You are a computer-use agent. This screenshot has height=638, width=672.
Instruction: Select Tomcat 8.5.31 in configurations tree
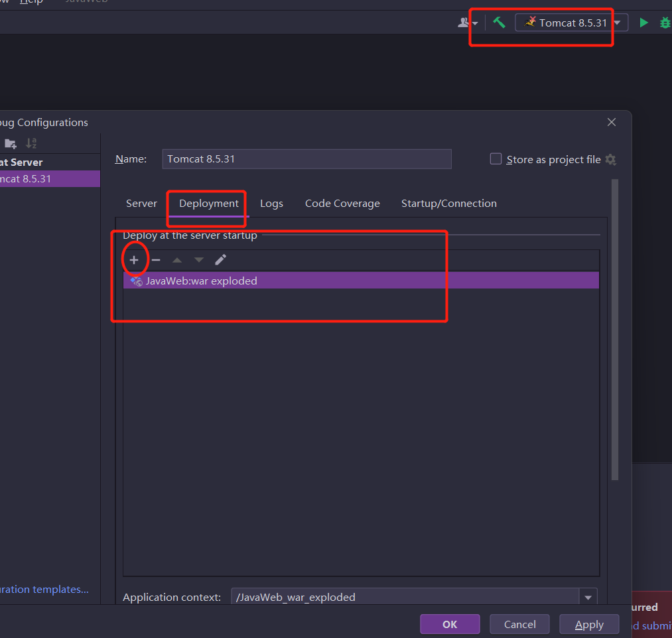pos(50,178)
